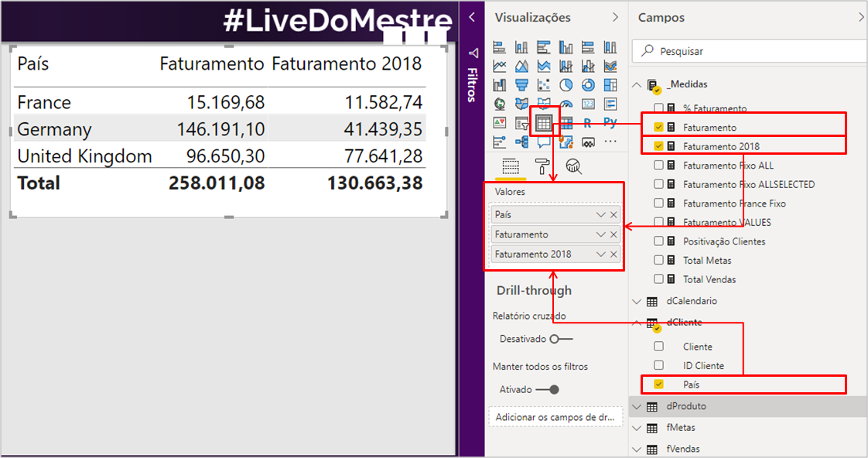Uncheck the Faturamento 2018 measure
This screenshot has height=458, width=868.
point(658,146)
